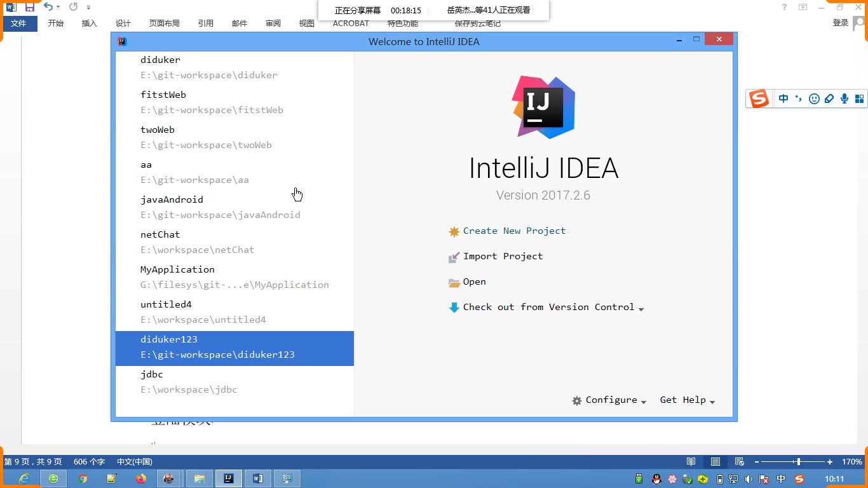
Task: Click the network icon in system tray
Action: [x=734, y=479]
